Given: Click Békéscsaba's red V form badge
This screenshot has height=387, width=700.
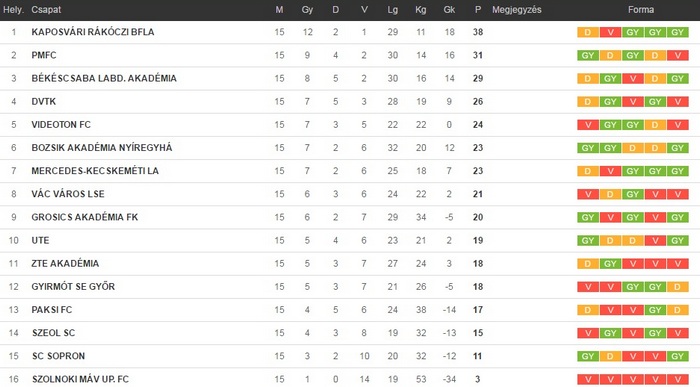Looking at the screenshot, I should 633,79.
